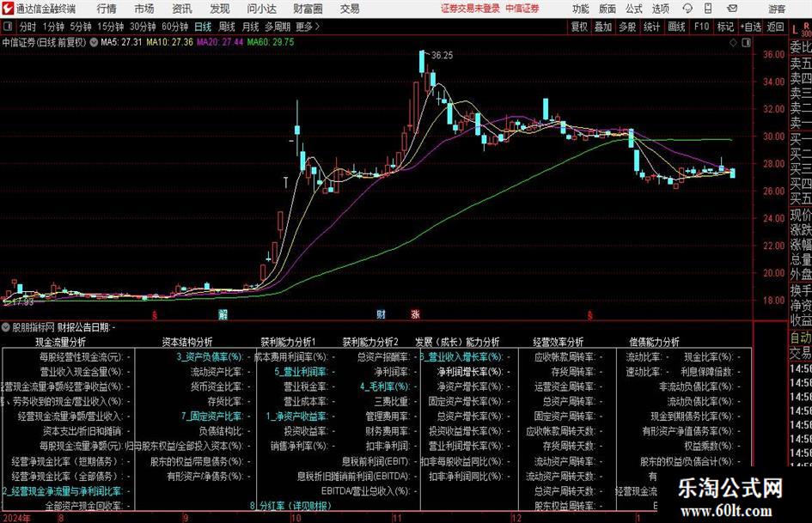Click the MA5: 27.31 value
812x523 pixels.
[x=121, y=42]
